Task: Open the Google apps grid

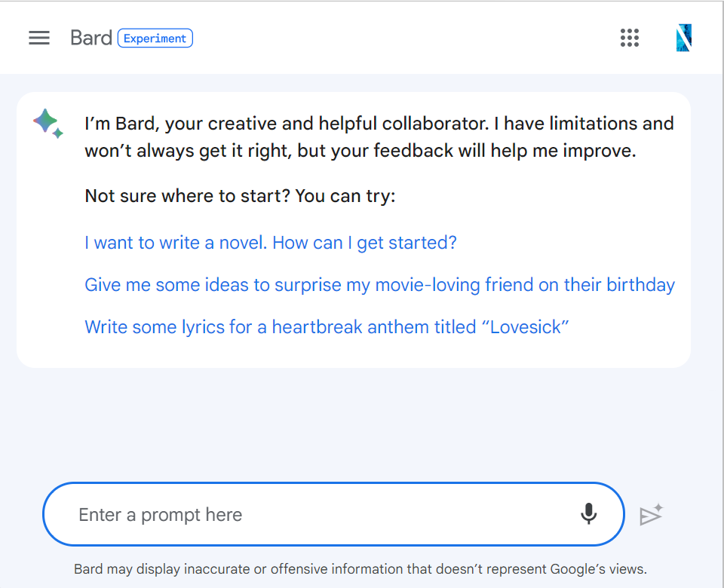Action: 630,38
